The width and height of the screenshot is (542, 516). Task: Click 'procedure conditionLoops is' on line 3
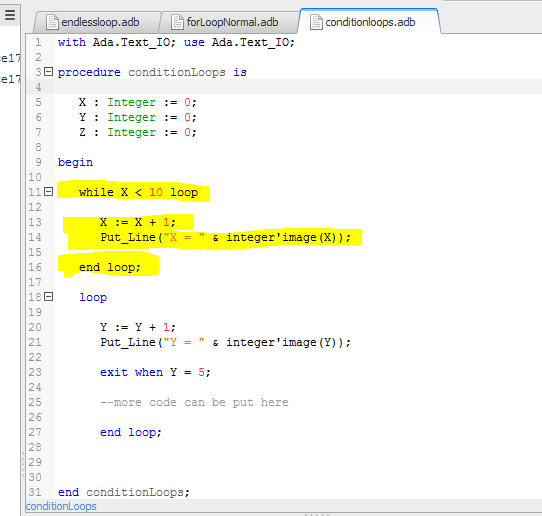coord(152,72)
